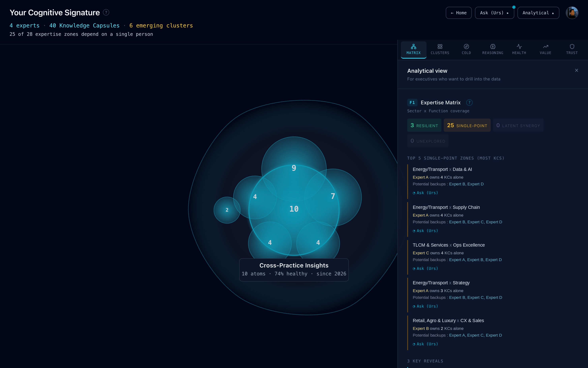Ask (Urs) about Energy/Transport x Strategy
588x368 pixels.
tap(425, 306)
